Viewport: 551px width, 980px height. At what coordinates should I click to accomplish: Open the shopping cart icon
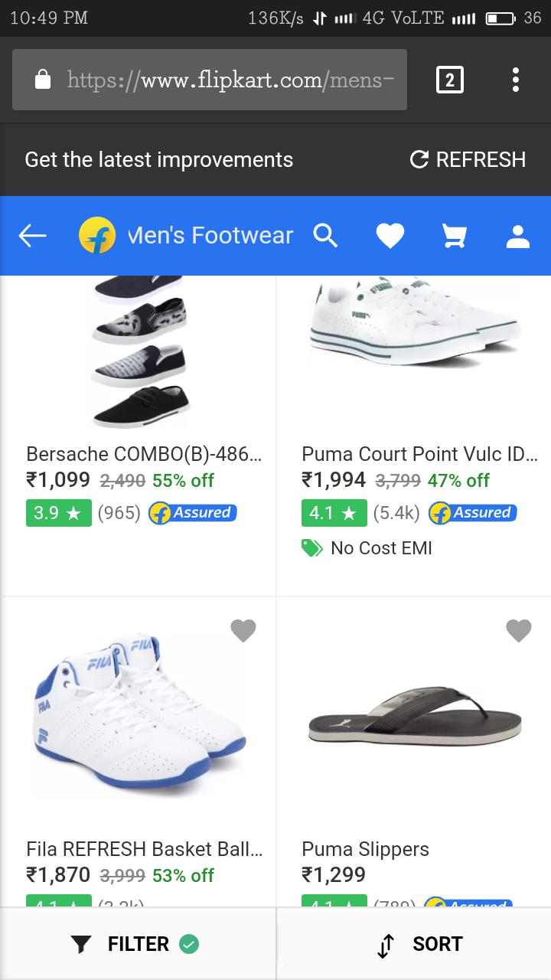(x=455, y=236)
